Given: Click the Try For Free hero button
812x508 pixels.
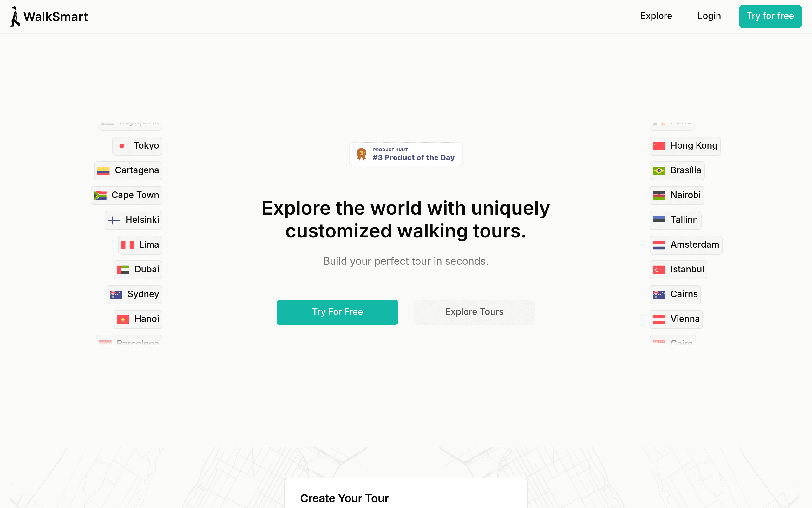Looking at the screenshot, I should pos(337,312).
